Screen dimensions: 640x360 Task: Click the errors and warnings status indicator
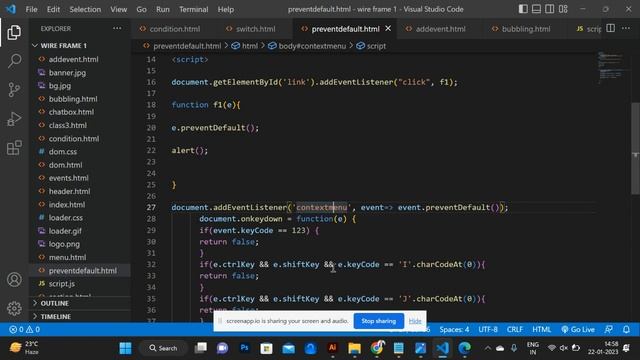24,329
